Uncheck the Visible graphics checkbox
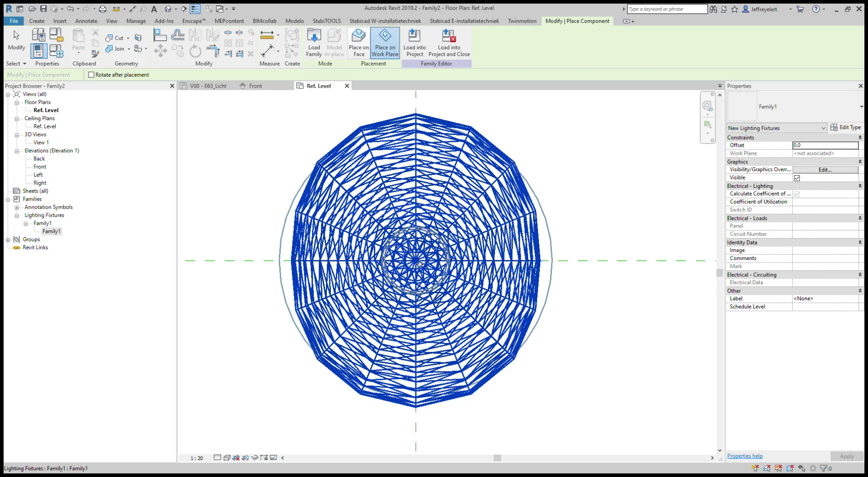The height and width of the screenshot is (477, 868). tap(797, 178)
